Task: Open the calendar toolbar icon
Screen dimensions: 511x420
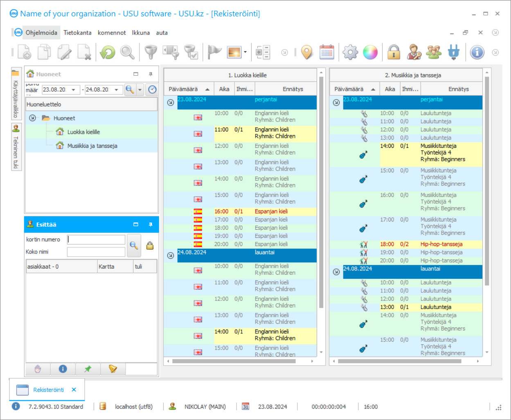Action: click(x=327, y=52)
